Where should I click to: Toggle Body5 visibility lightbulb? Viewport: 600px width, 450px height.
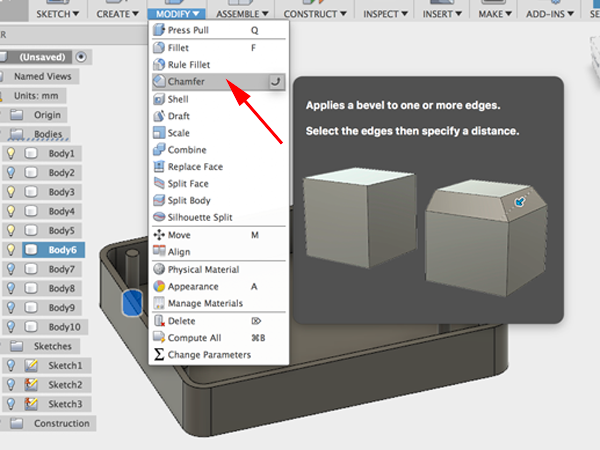click(11, 230)
